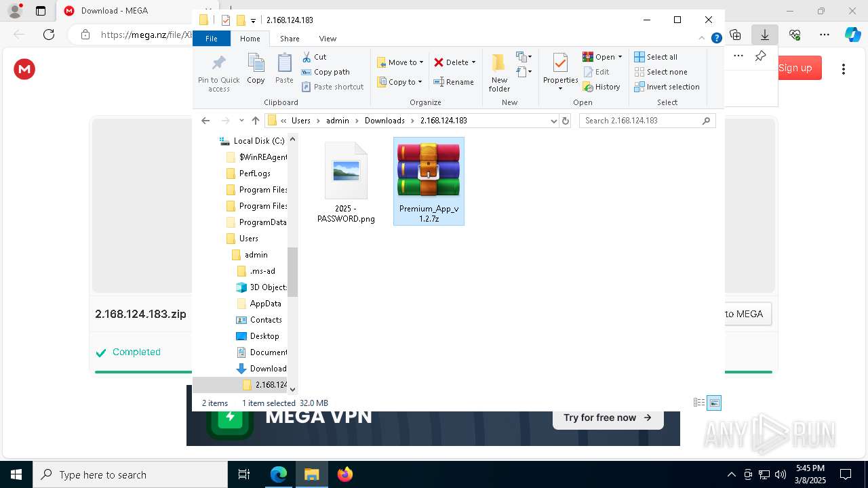Click the Cut scissors command
Screen dimensions: 868x488
click(x=314, y=57)
